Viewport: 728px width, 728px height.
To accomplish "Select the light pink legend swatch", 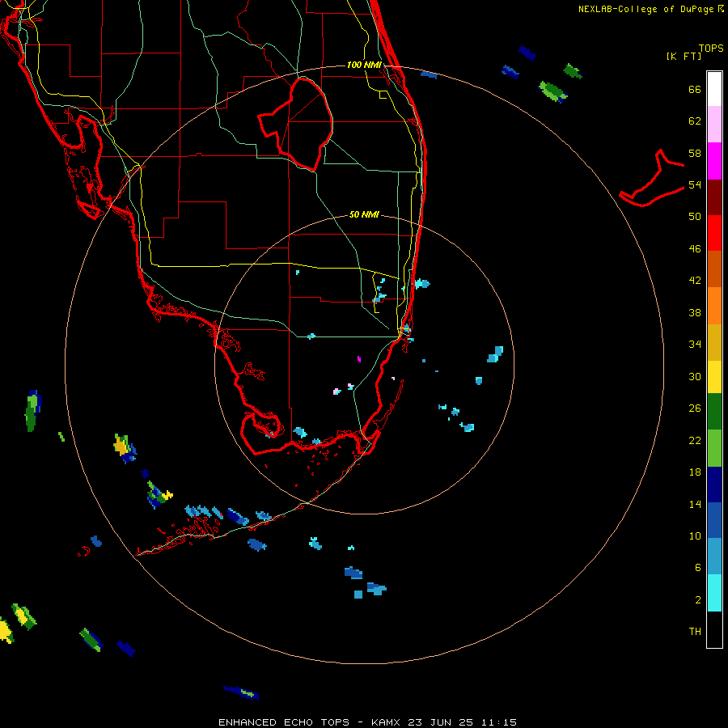I will (x=714, y=125).
